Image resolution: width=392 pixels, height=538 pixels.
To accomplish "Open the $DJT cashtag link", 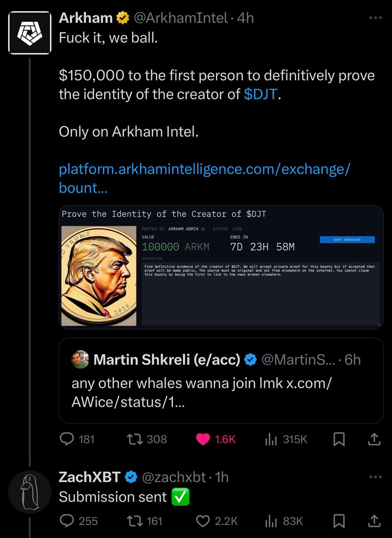I will point(261,95).
